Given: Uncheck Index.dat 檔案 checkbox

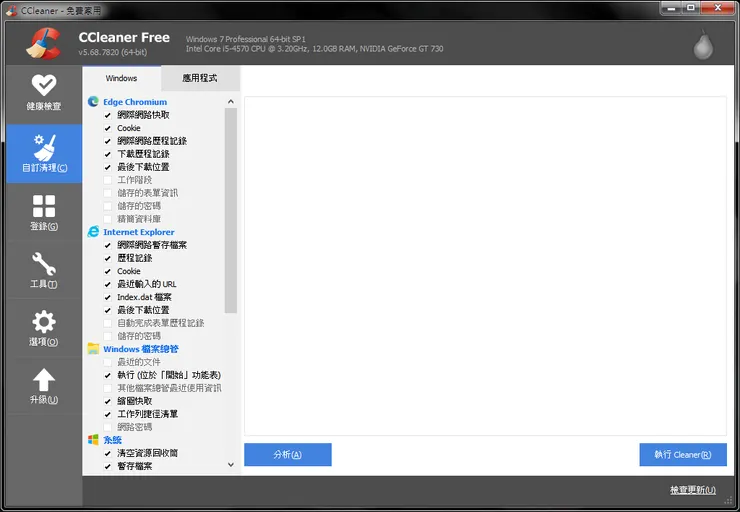Looking at the screenshot, I should click(x=108, y=297).
